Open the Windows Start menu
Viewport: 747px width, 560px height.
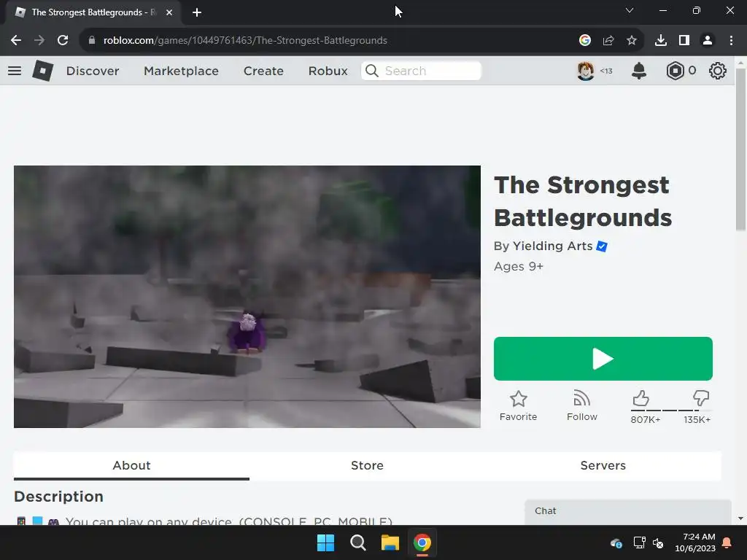(x=326, y=542)
